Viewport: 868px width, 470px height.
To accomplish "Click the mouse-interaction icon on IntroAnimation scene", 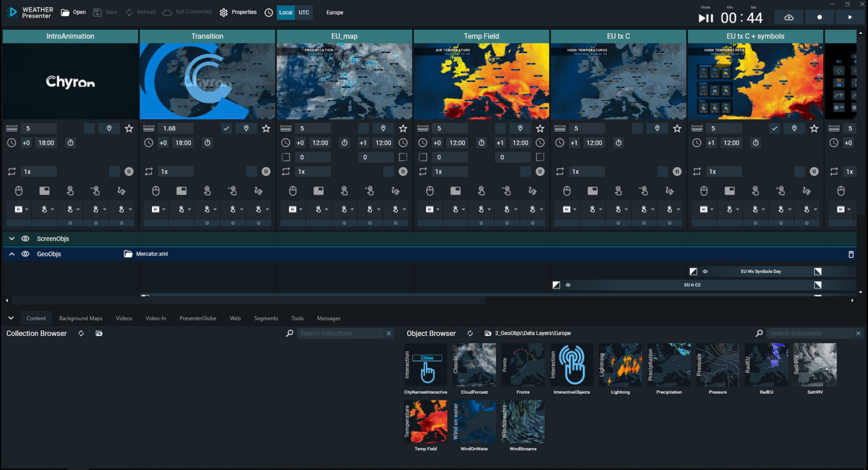I will tap(19, 190).
